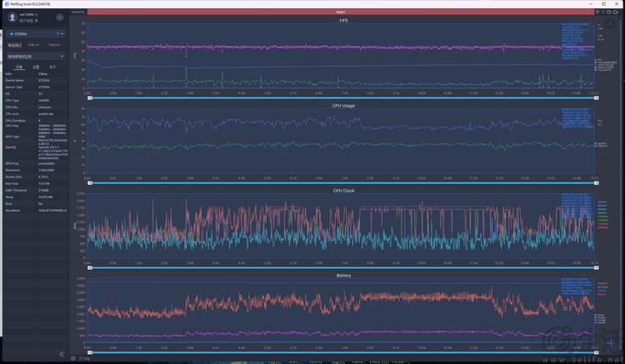Click the CPU Arch row label
This screenshot has width=625, height=364.
tap(12, 114)
